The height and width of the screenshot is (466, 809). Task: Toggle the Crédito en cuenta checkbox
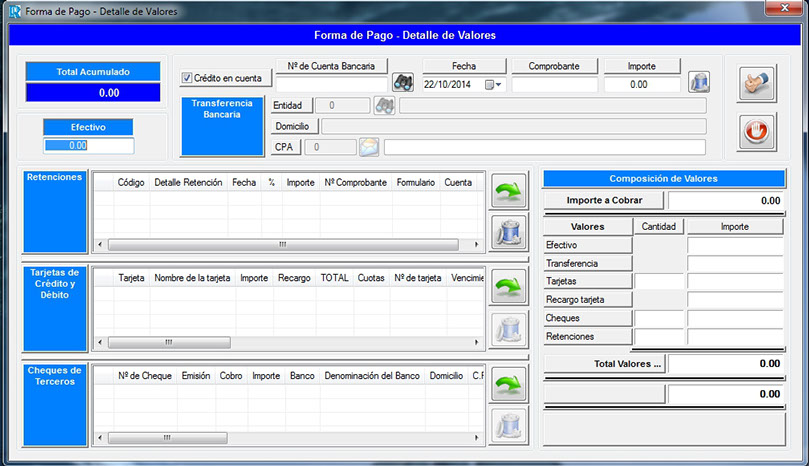pos(187,78)
